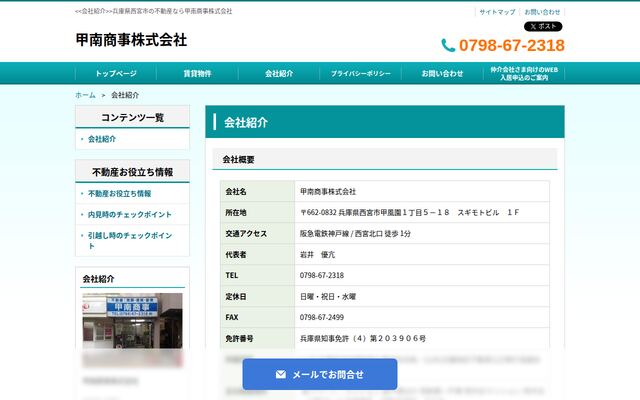This screenshot has width=640, height=400.
Task: Click サイトマップ link in header
Action: pyautogui.click(x=497, y=12)
